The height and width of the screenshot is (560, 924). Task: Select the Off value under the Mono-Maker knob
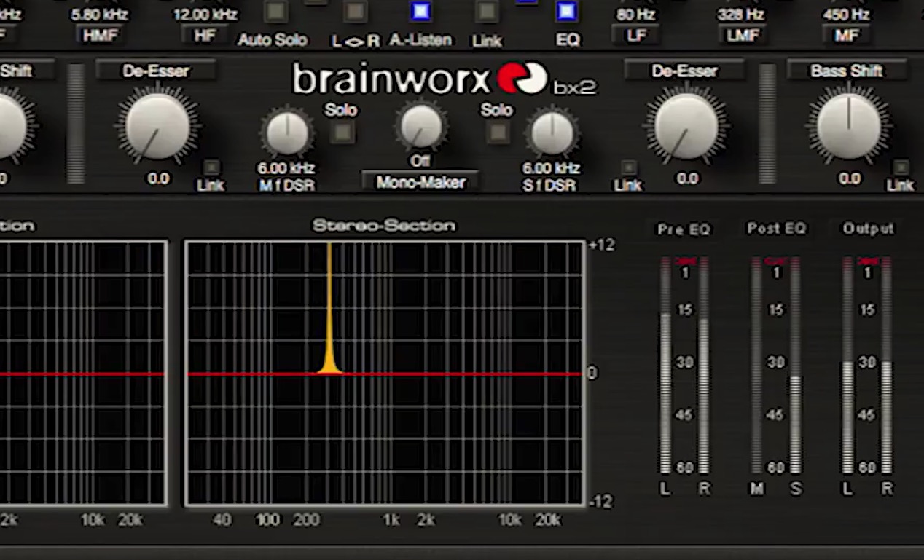coord(420,160)
